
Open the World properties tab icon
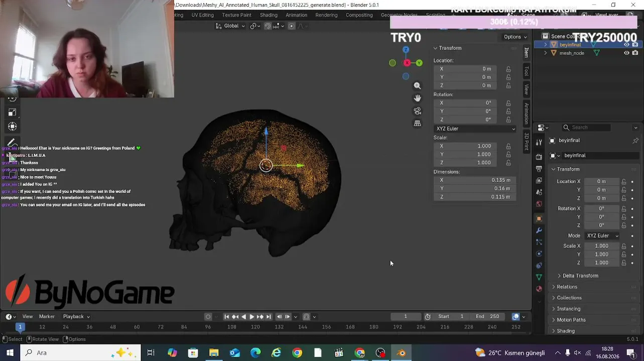tap(539, 204)
